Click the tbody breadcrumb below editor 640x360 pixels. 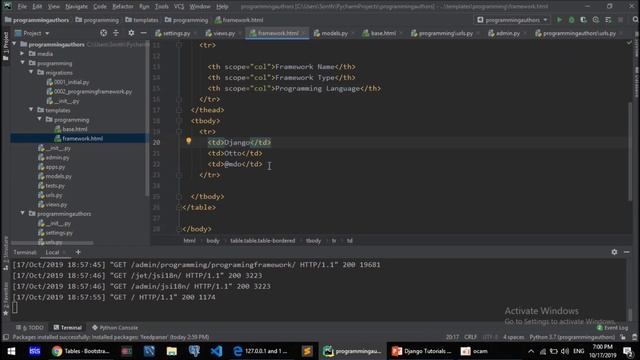pos(313,241)
